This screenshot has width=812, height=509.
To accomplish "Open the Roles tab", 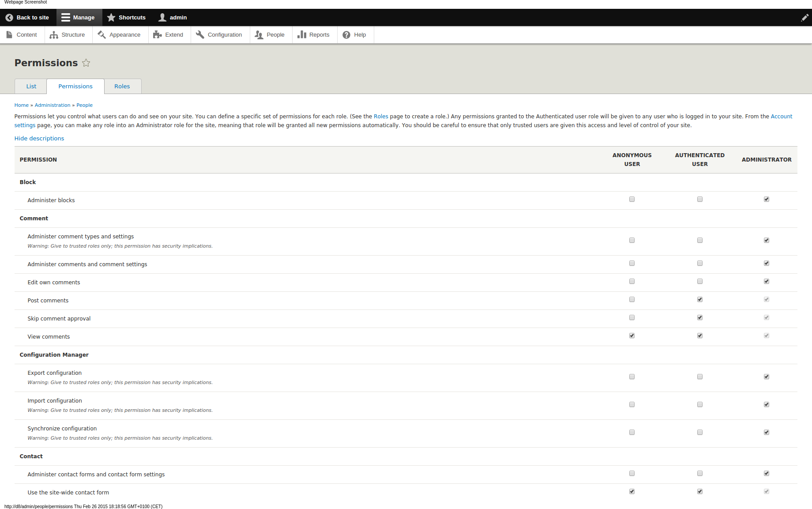I will (x=122, y=87).
